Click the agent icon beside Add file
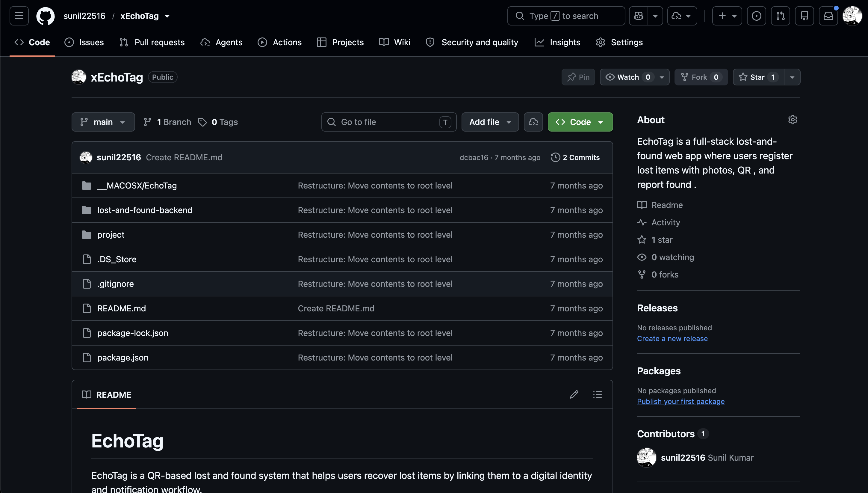Screen dimensions: 868x493 tap(533, 122)
